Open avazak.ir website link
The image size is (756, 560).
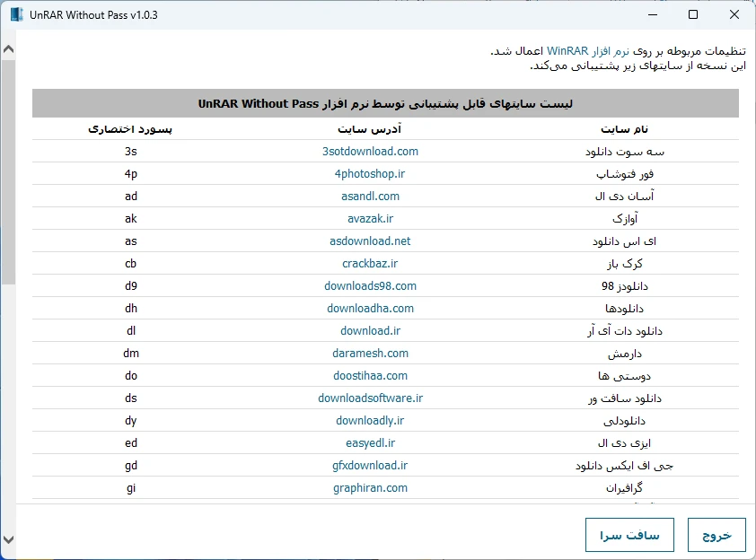click(370, 219)
